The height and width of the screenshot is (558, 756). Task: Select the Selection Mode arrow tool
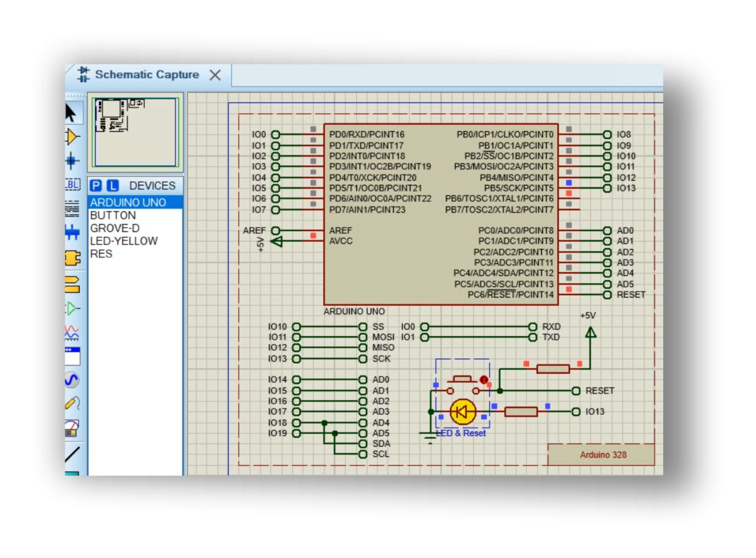71,114
